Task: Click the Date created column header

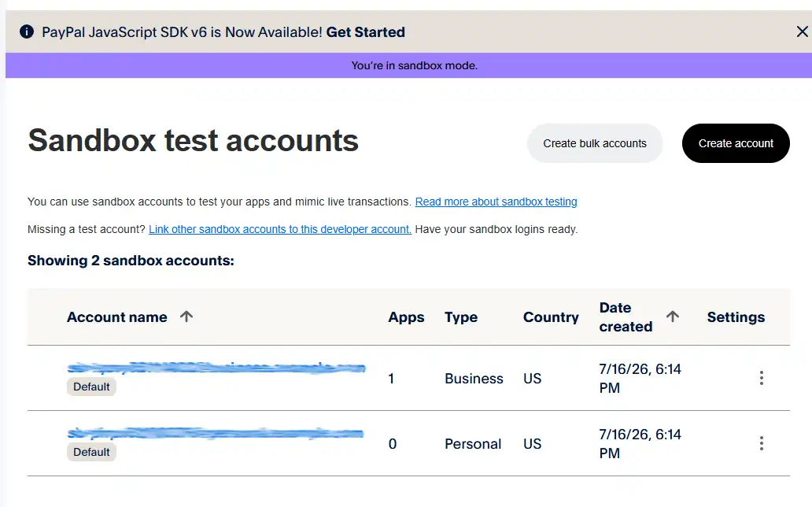Action: point(626,316)
